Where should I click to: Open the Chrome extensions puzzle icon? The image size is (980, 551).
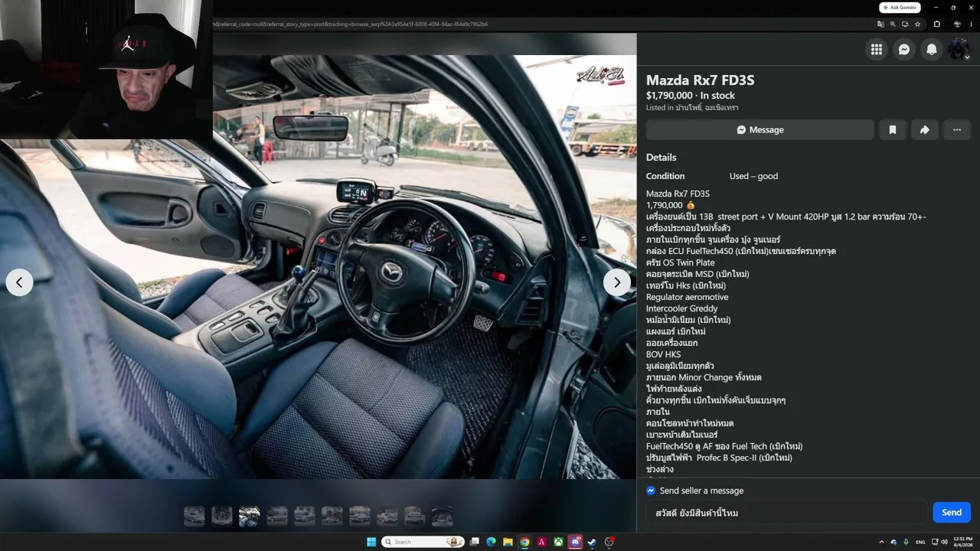(936, 24)
